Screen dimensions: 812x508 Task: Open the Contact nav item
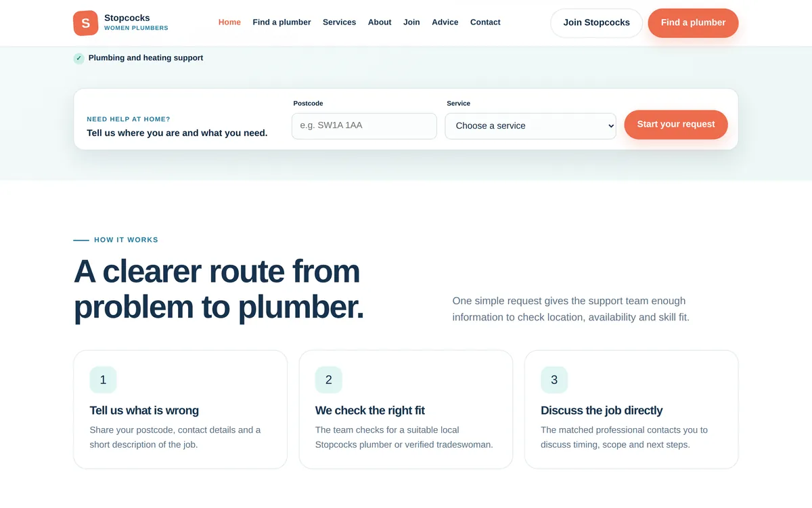[x=485, y=22]
